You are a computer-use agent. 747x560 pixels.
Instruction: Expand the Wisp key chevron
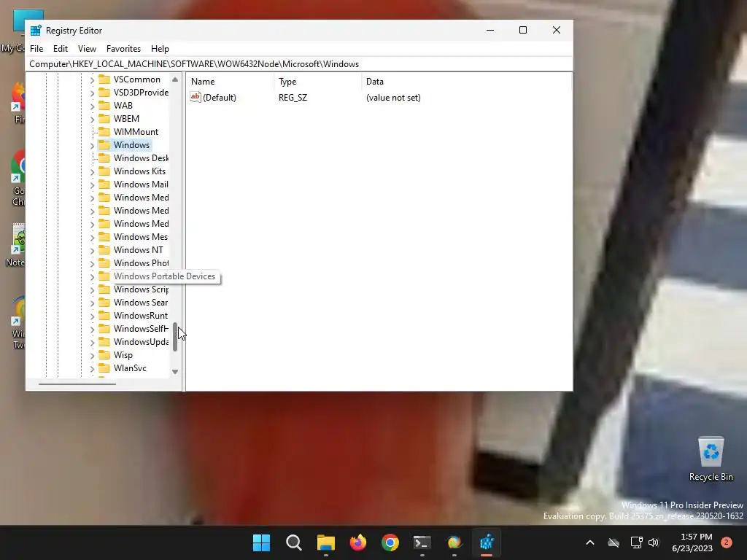coord(93,356)
